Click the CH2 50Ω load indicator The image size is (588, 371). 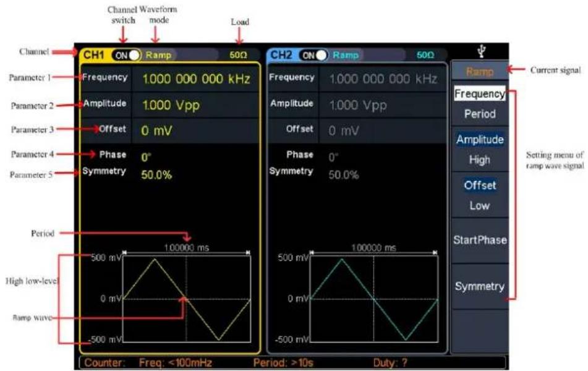425,55
